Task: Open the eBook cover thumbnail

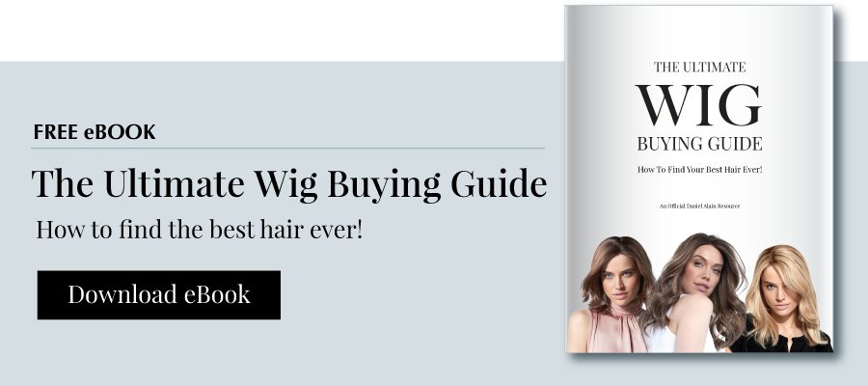Action: pyautogui.click(x=698, y=179)
